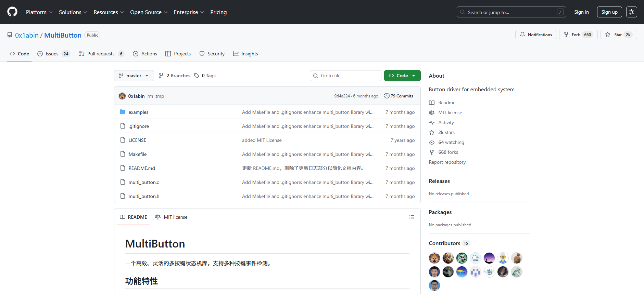The height and width of the screenshot is (294, 644).
Task: Click the multi_button.c file icon
Action: coord(123,182)
